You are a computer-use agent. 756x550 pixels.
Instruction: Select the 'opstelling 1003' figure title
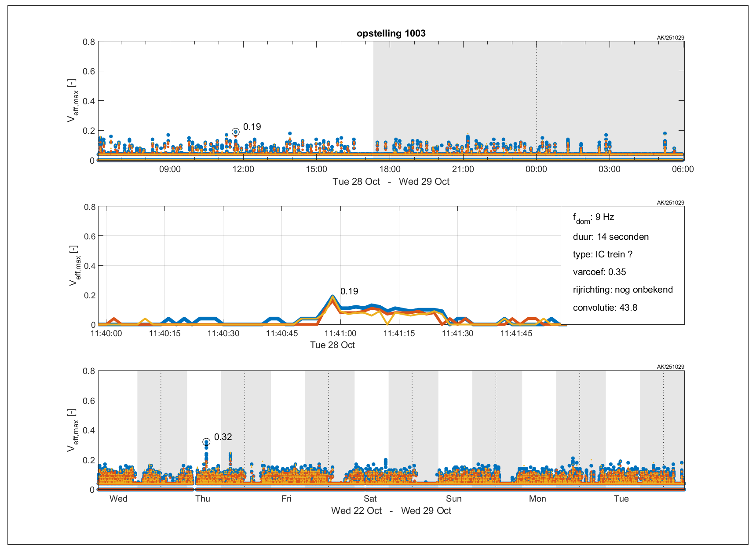pyautogui.click(x=391, y=33)
